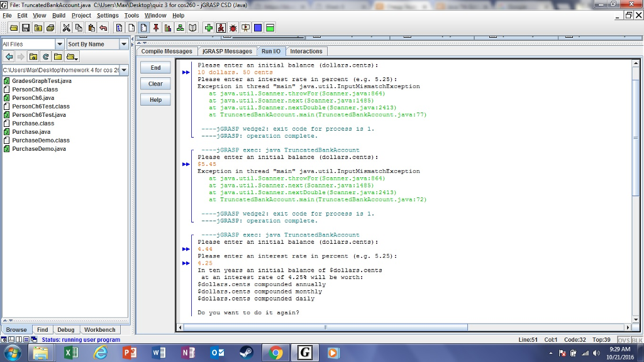Open Excel from the Windows taskbar
This screenshot has width=644, height=362.
[71, 353]
